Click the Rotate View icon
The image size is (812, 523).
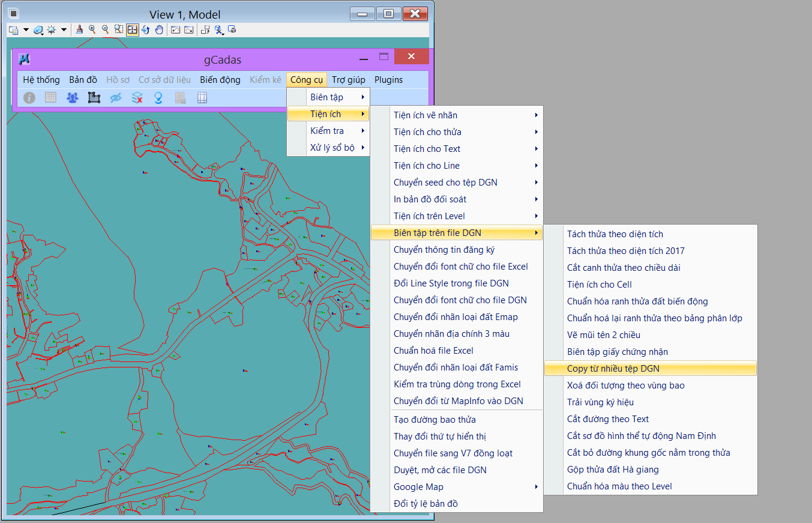click(146, 29)
